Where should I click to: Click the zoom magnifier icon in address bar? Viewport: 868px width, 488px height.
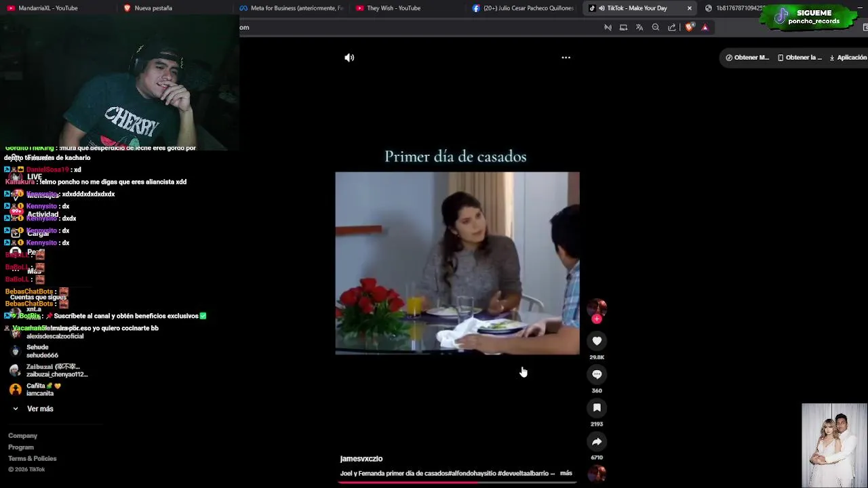656,28
